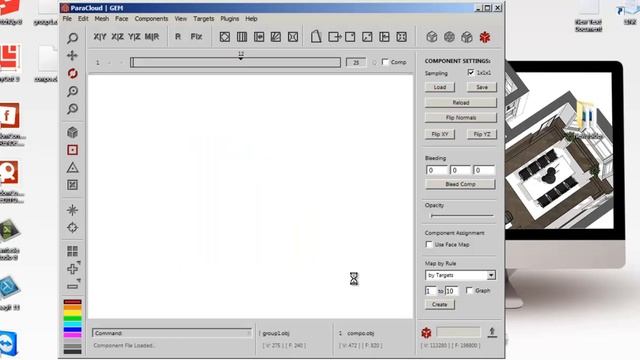Image resolution: width=640 pixels, height=360 pixels.
Task: Click the Flip YZ button
Action: click(x=482, y=134)
